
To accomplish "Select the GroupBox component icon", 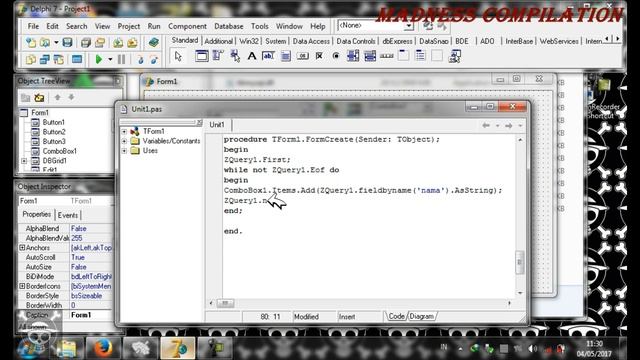I will click(x=403, y=56).
